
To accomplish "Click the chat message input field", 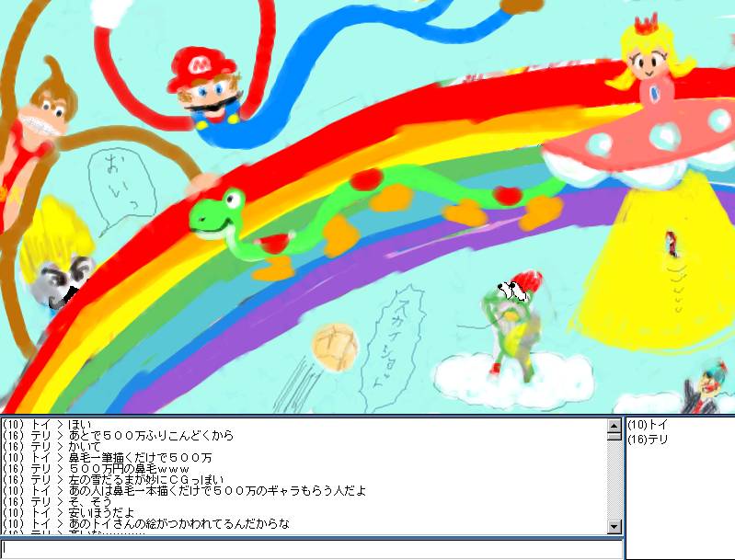I will coord(311,548).
